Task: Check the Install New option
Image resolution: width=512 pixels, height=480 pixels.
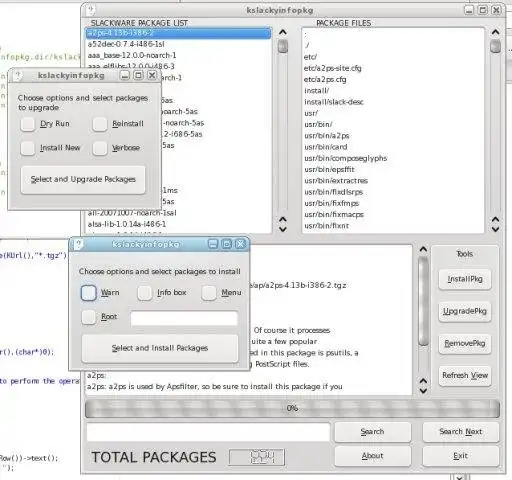Action: [x=28, y=148]
